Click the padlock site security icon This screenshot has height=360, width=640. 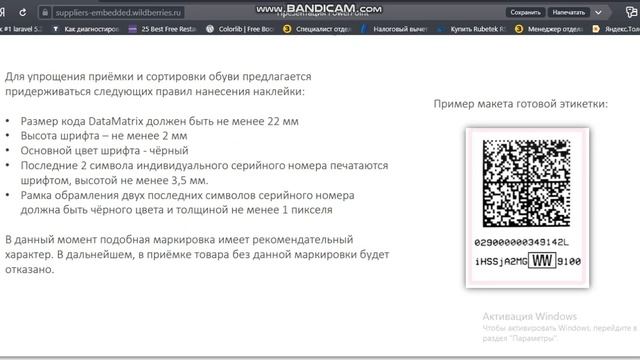(45, 13)
